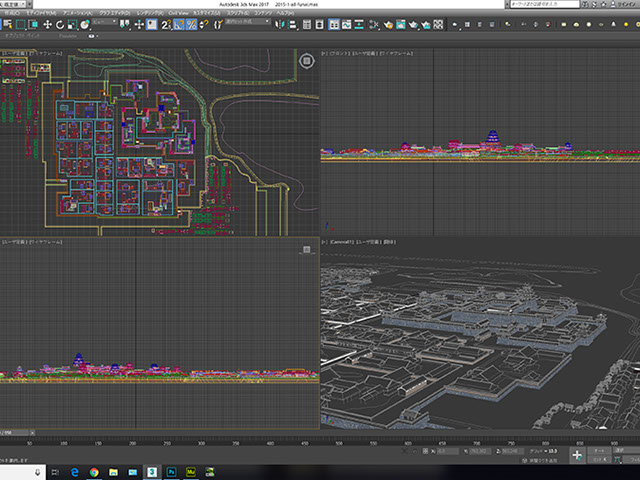Click frame 500 on the timeline
This screenshot has width=640, height=480.
coord(339,442)
